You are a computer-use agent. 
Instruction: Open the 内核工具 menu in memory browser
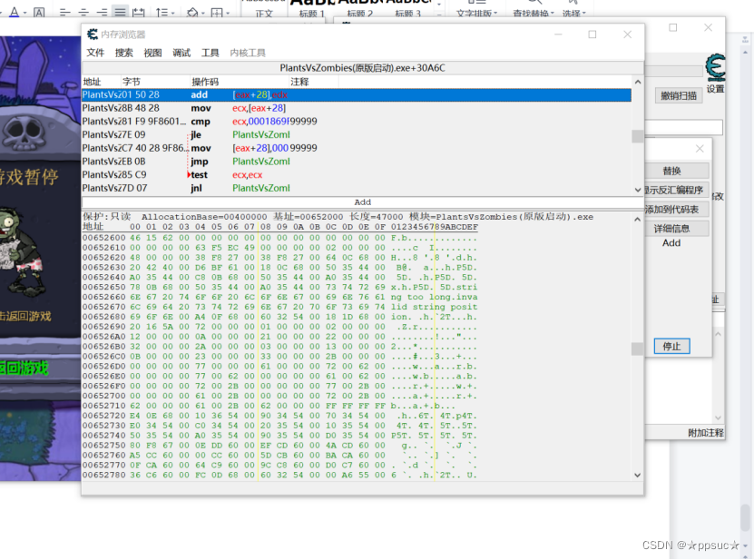click(x=247, y=53)
